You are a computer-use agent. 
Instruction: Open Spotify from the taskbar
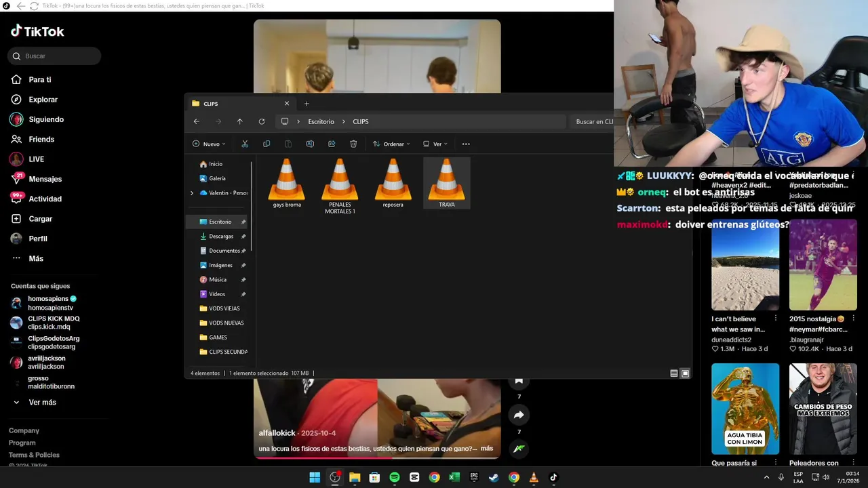click(x=395, y=477)
